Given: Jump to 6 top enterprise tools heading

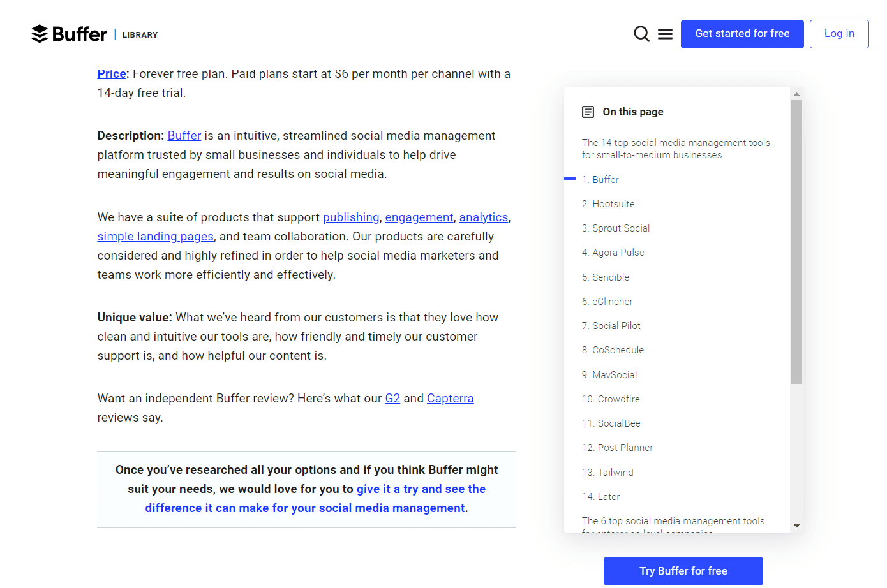Looking at the screenshot, I should pos(673,524).
